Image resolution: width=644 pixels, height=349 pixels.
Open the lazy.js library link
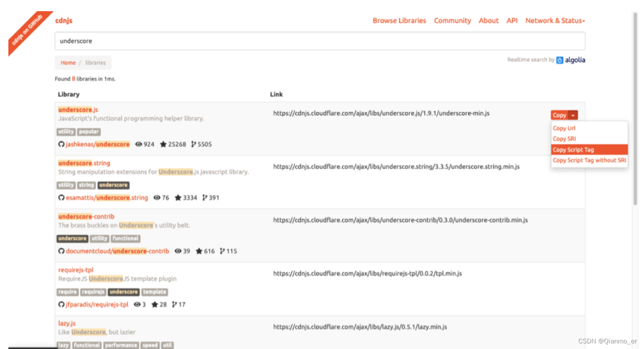coord(67,323)
